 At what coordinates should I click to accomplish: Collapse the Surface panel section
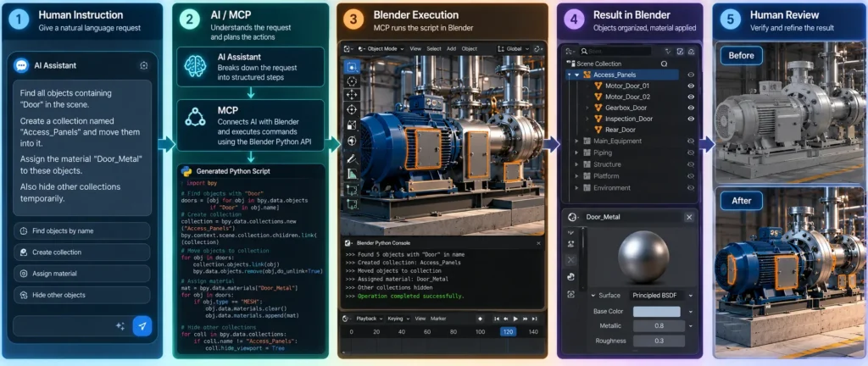click(593, 296)
